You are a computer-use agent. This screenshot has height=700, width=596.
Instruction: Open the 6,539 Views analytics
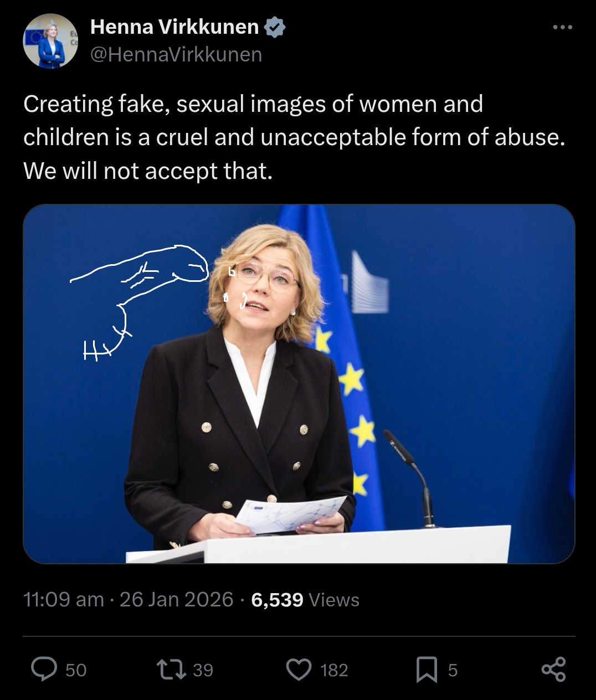coord(305,600)
